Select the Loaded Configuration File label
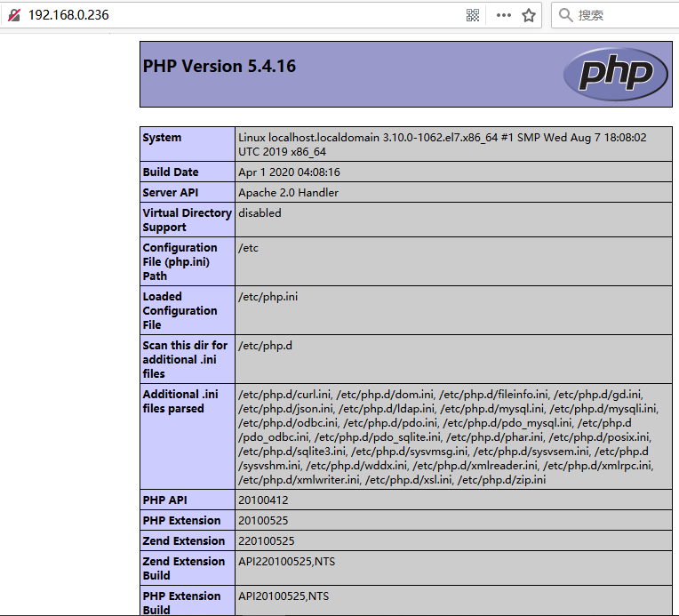This screenshot has width=679, height=616. pyautogui.click(x=180, y=310)
